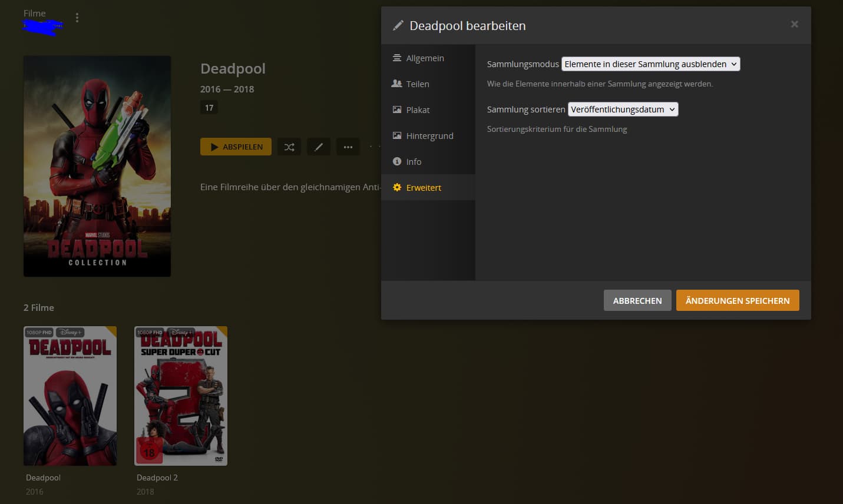Click the 2016 year under Deadpool
The height and width of the screenshot is (504, 843).
tap(35, 492)
